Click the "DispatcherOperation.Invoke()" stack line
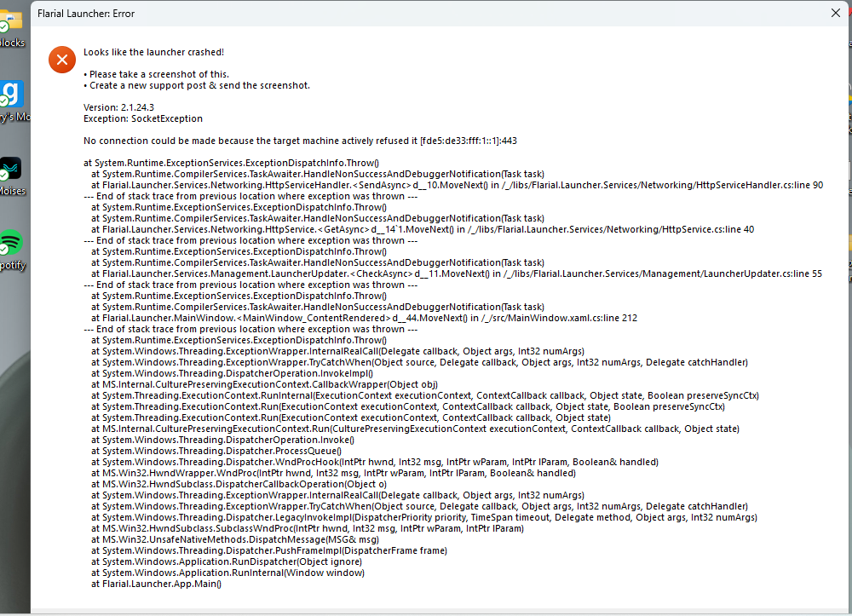The image size is (852, 616). tap(222, 440)
